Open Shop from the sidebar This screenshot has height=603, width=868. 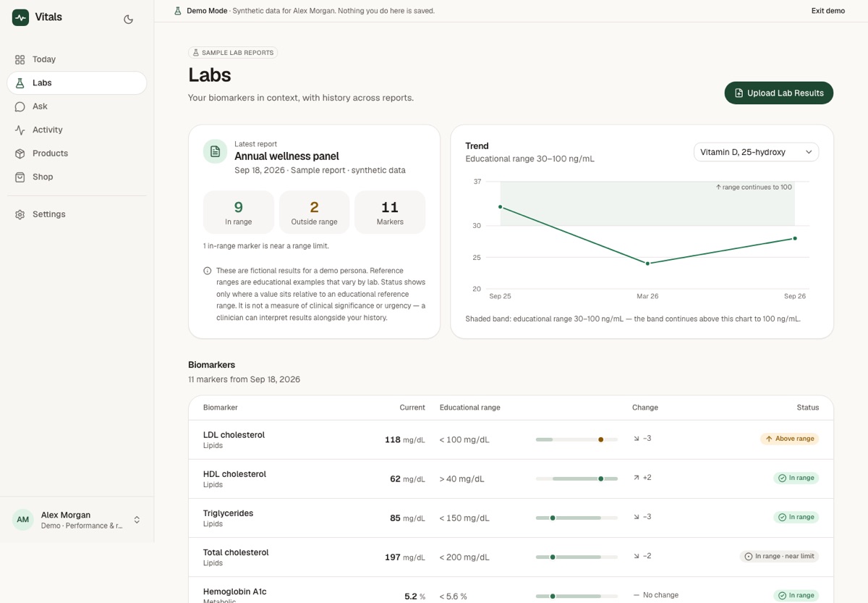pyautogui.click(x=77, y=177)
